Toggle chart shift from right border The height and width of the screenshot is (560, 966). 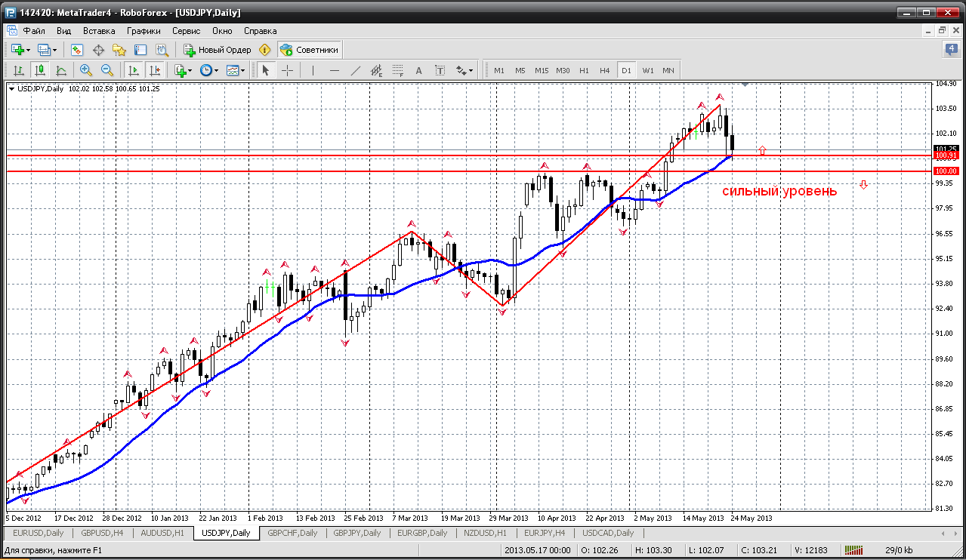pyautogui.click(x=155, y=70)
